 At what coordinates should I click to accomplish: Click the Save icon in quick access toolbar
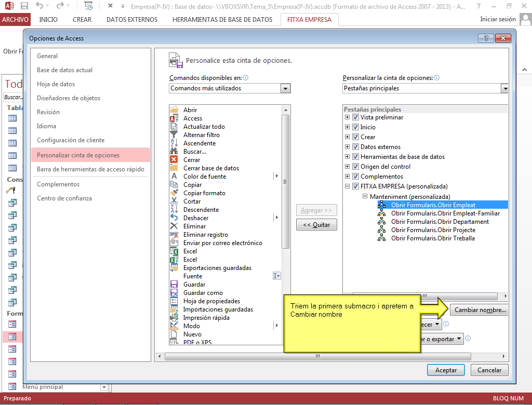pyautogui.click(x=24, y=6)
